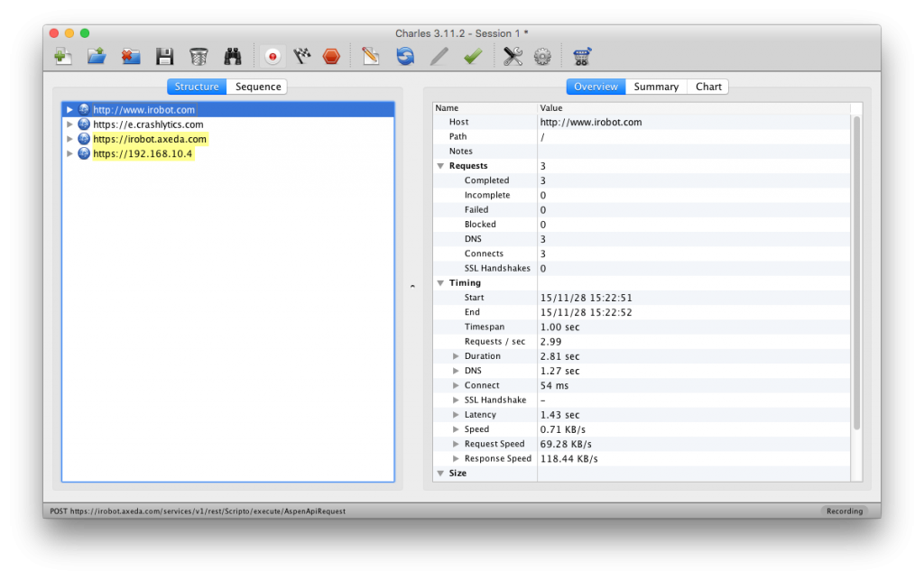This screenshot has height=580, width=924.
Task: Switch to the Sequence view tab
Action: [x=258, y=87]
